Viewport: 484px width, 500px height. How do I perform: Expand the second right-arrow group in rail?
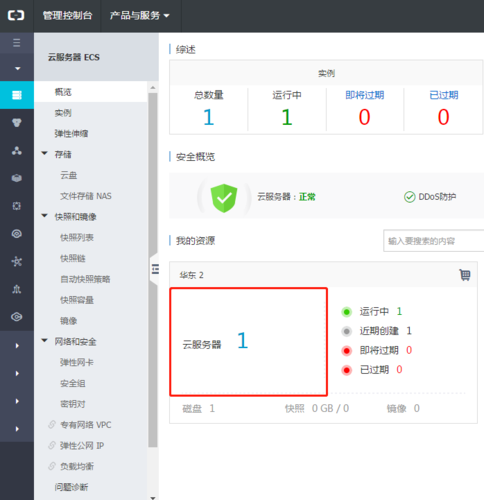coord(17,373)
